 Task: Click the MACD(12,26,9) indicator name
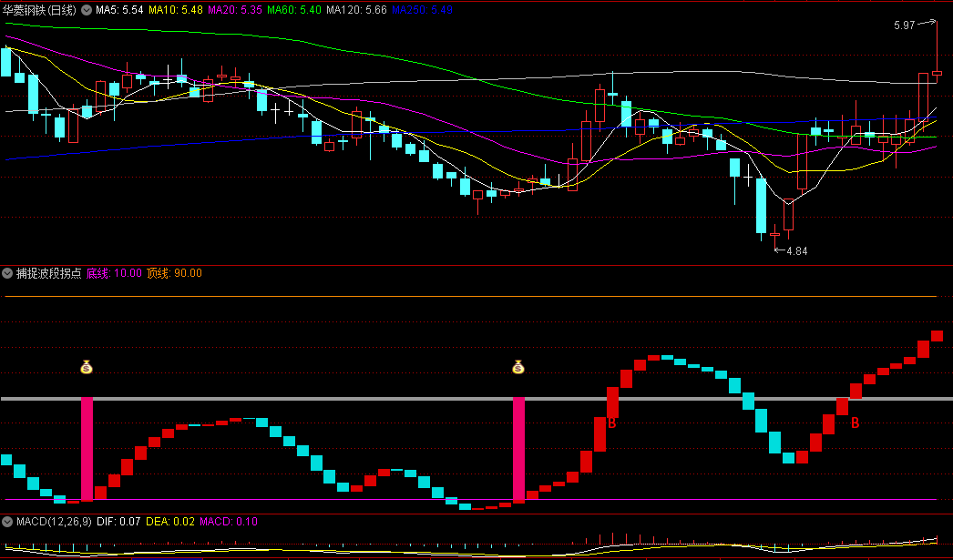point(54,521)
